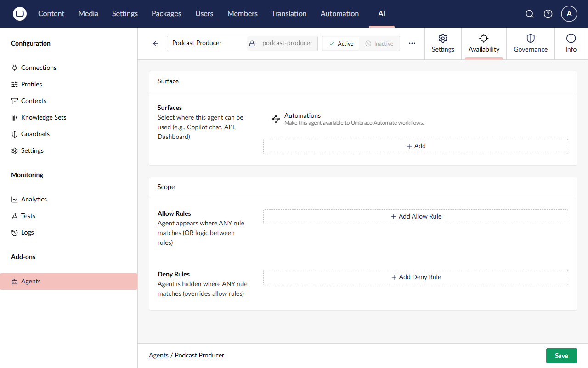Open the Members section
588x368 pixels.
pyautogui.click(x=243, y=14)
